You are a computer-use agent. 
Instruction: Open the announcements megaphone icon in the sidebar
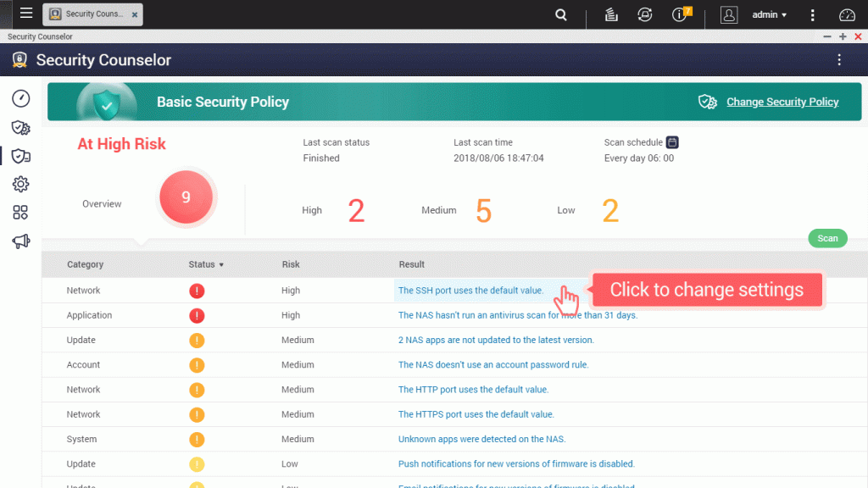click(20, 241)
